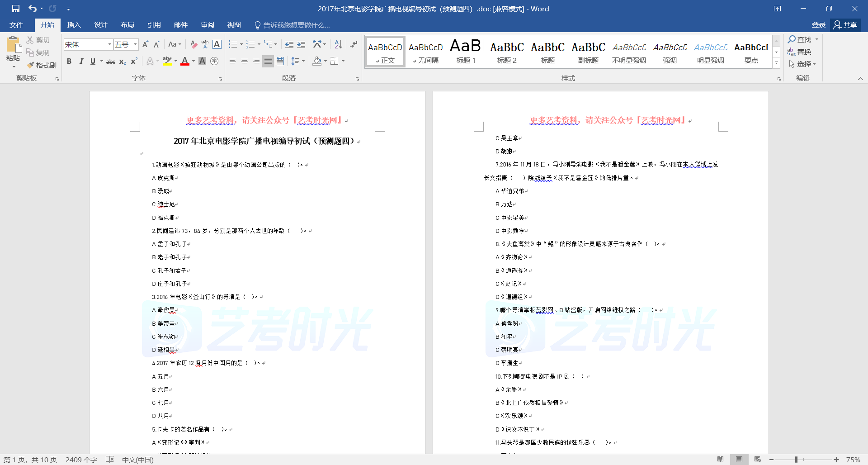Click the 替换 replace button
Screen dimensions: 868x465
click(x=799, y=52)
